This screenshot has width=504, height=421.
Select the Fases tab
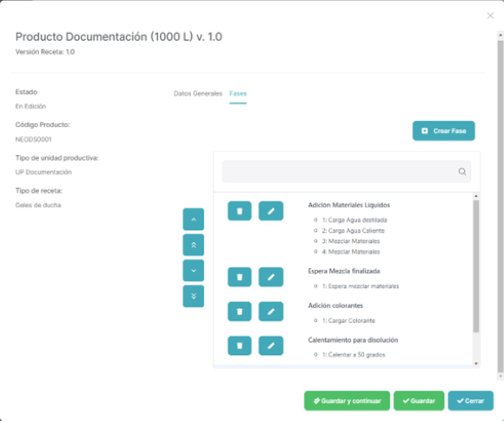point(238,94)
